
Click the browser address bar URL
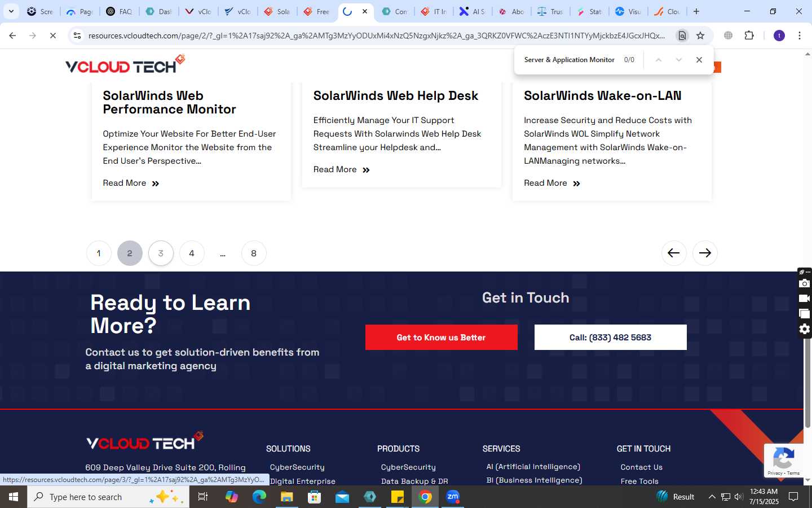377,36
